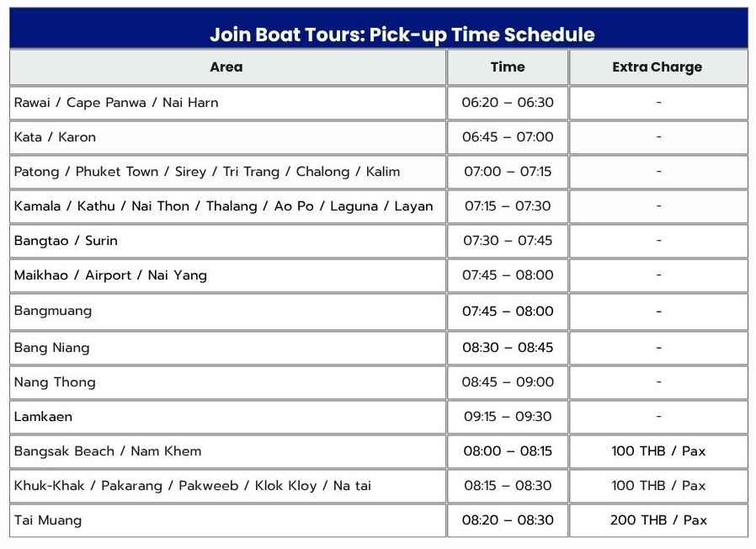Select the 09:15 – 09:30 time cell
Image resolution: width=756 pixels, height=549 pixels.
508,417
